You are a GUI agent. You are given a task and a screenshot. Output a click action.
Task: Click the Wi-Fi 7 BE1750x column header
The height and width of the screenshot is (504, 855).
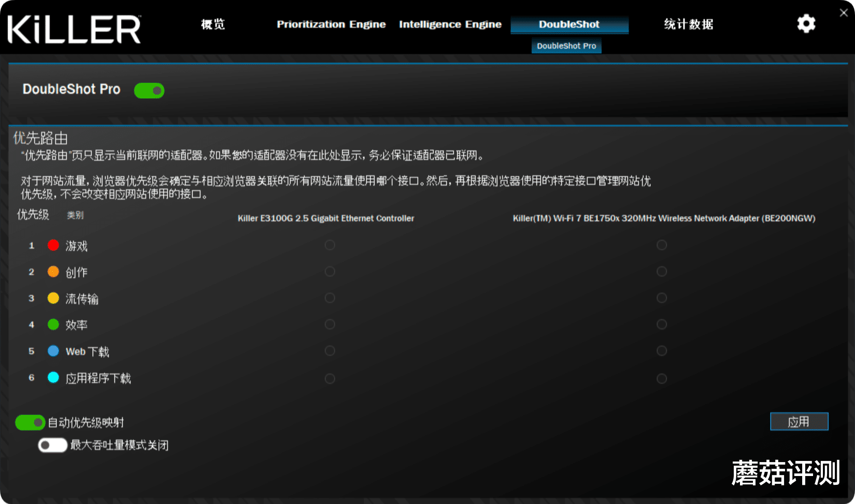coord(664,218)
